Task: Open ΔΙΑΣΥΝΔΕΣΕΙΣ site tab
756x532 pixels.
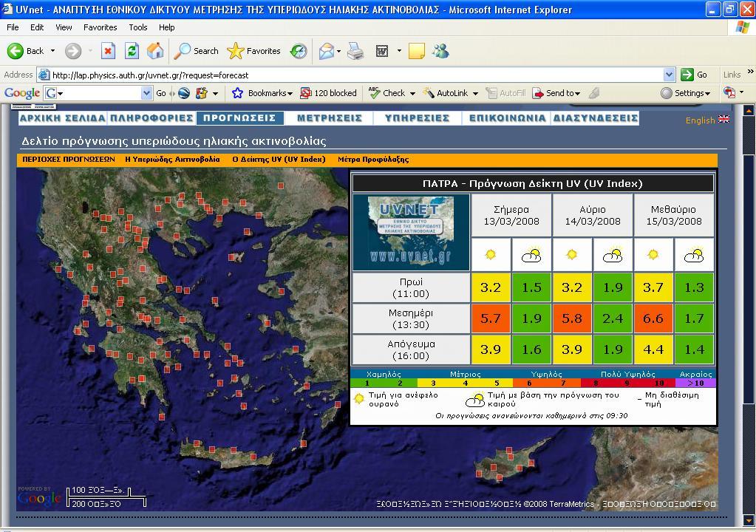Action: pos(596,118)
